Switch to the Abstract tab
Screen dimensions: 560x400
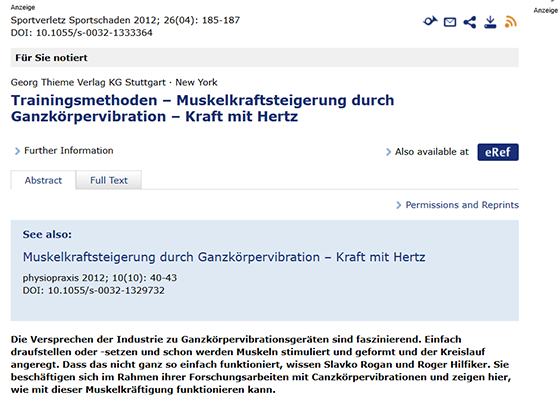pos(43,180)
